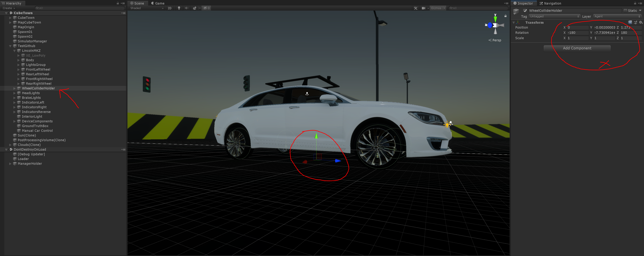Open CubeTown scene options menu icon

123,13
